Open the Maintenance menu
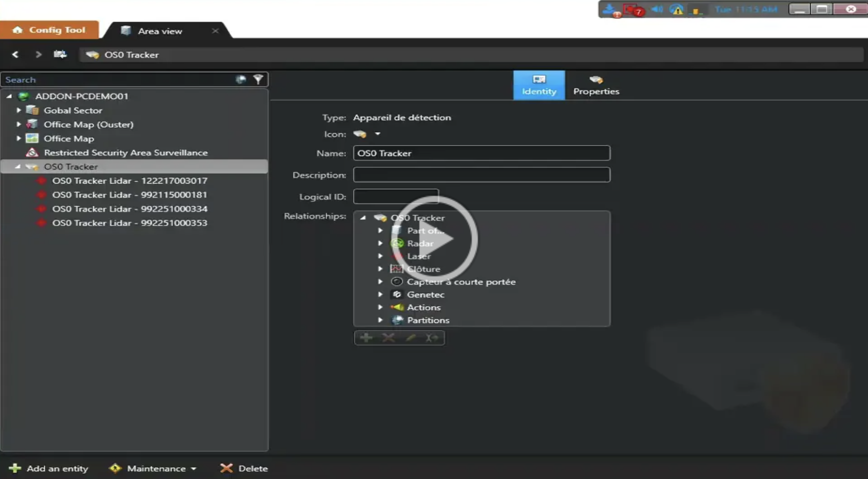The height and width of the screenshot is (479, 868). tap(153, 468)
